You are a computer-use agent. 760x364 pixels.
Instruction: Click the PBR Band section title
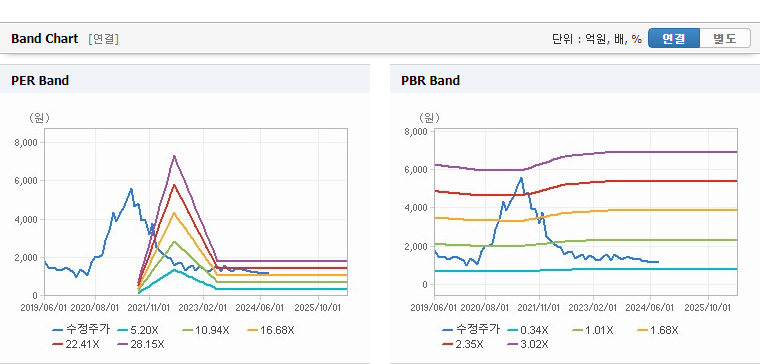[430, 80]
